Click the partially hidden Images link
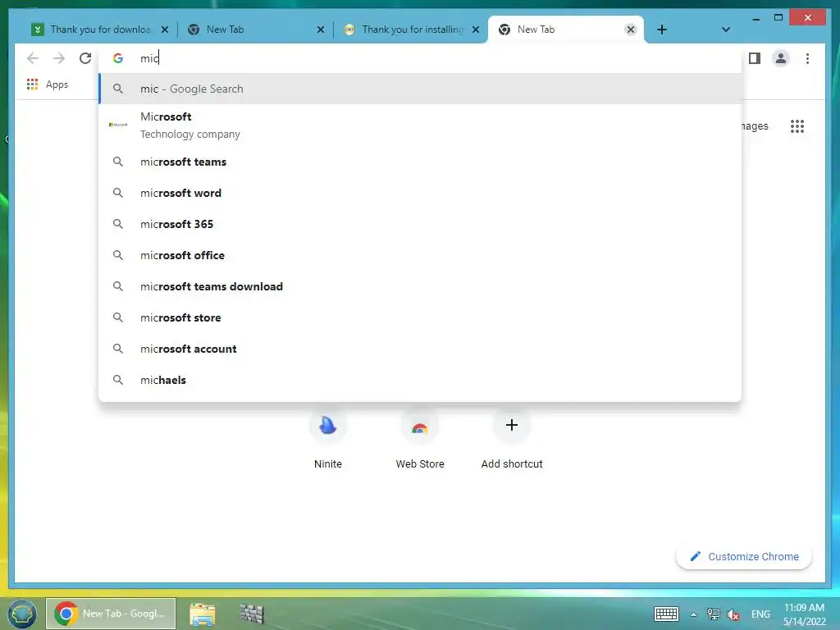Screen dimensions: 840x630 coord(755,126)
